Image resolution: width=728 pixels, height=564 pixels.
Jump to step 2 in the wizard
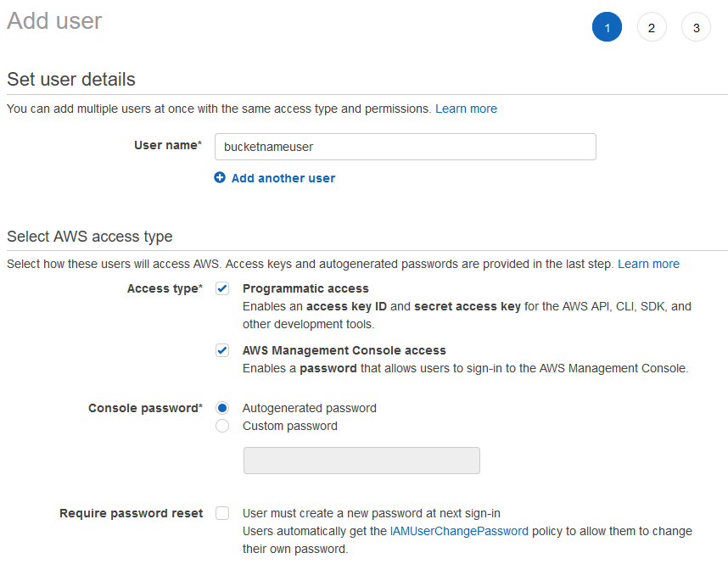point(652,28)
